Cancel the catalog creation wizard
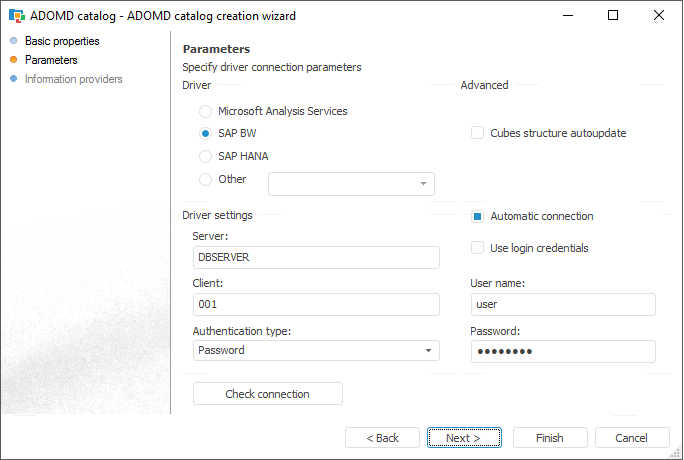 [632, 438]
